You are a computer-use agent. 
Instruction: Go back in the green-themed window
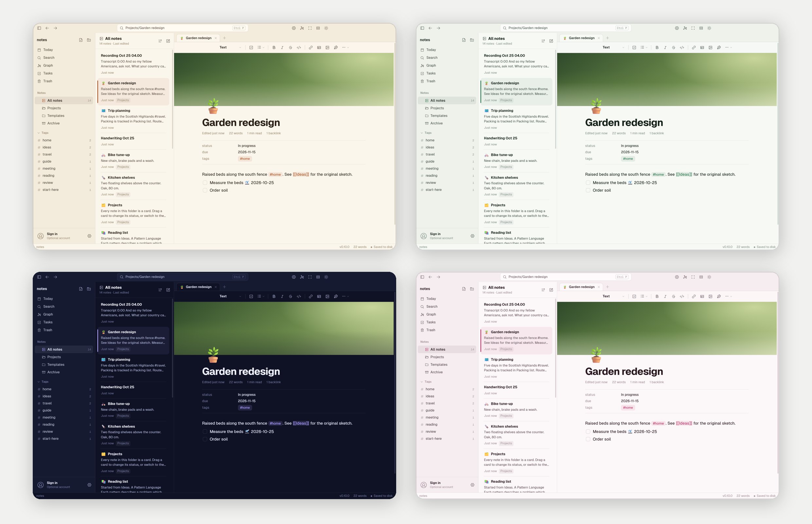click(x=430, y=28)
